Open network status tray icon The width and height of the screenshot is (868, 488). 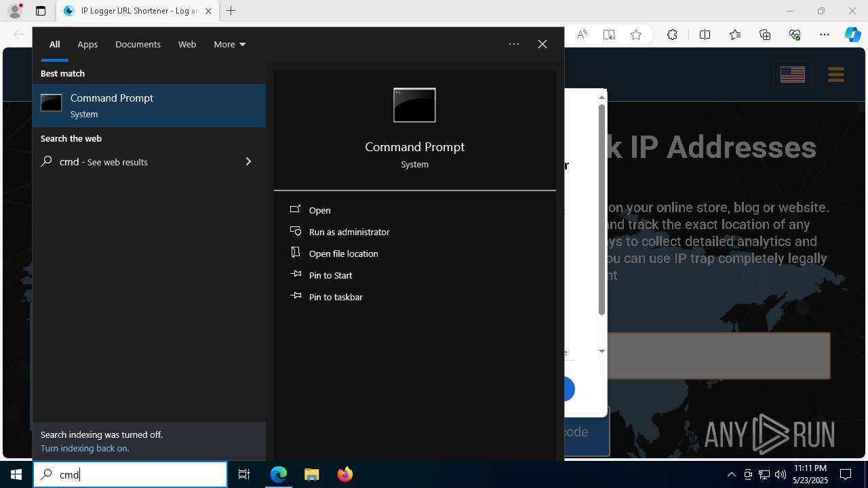[764, 474]
